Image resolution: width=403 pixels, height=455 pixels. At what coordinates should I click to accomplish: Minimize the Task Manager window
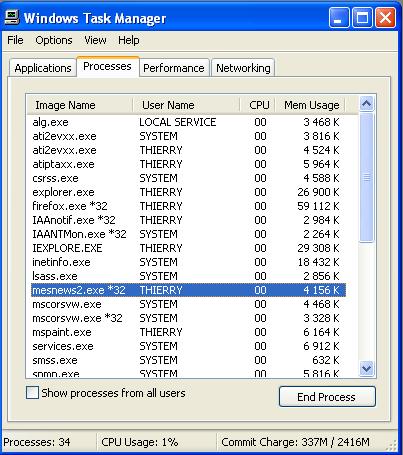coord(339,17)
